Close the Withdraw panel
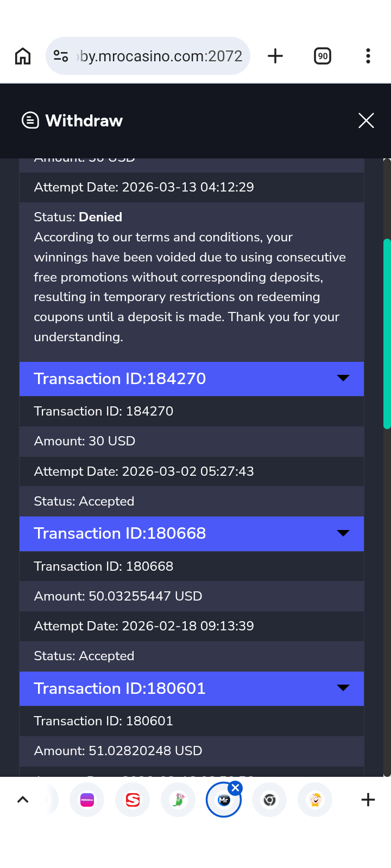The image size is (391, 868). 367,120
